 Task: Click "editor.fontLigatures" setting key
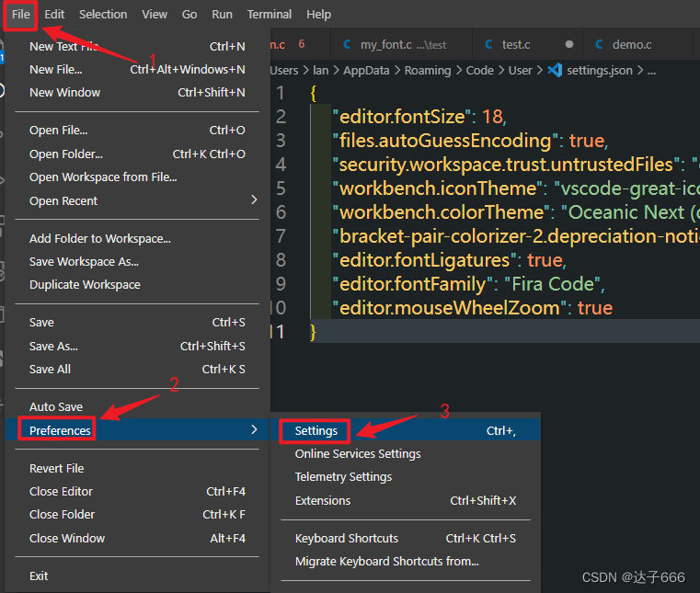point(425,260)
